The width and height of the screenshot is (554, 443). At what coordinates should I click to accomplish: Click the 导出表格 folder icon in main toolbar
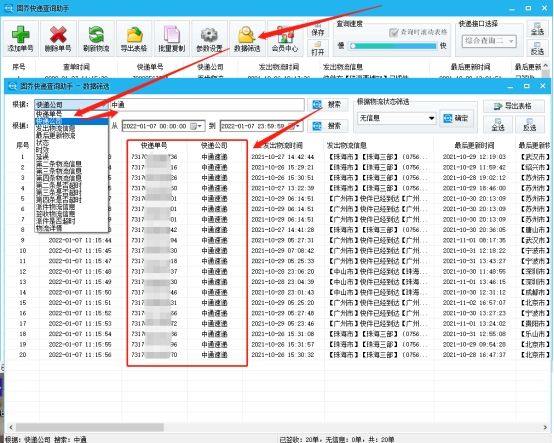134,38
